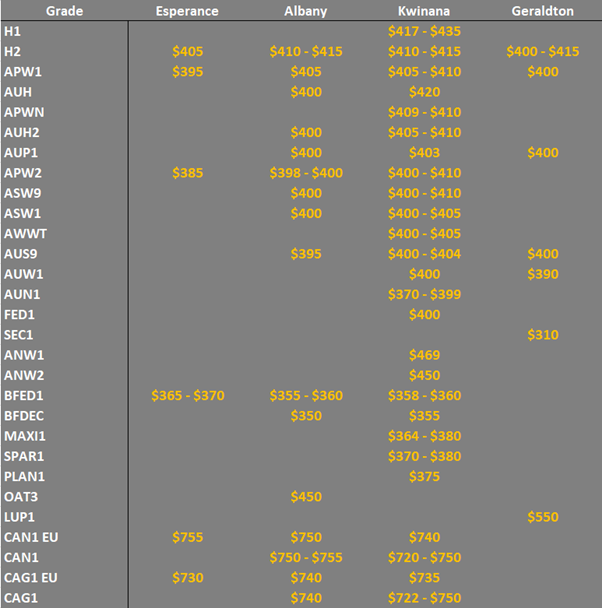Select the AUW1 grade label
Image resolution: width=602 pixels, height=608 pixels.
click(x=24, y=274)
